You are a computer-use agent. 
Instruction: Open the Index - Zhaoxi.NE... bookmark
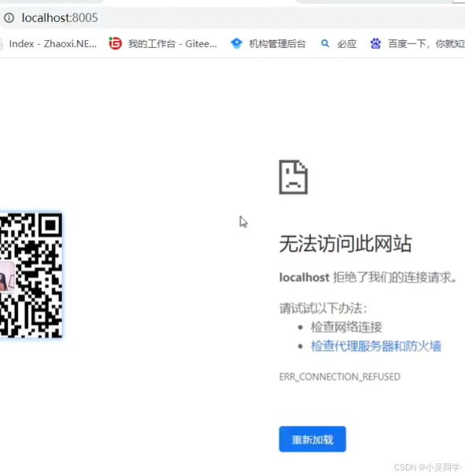pos(53,44)
